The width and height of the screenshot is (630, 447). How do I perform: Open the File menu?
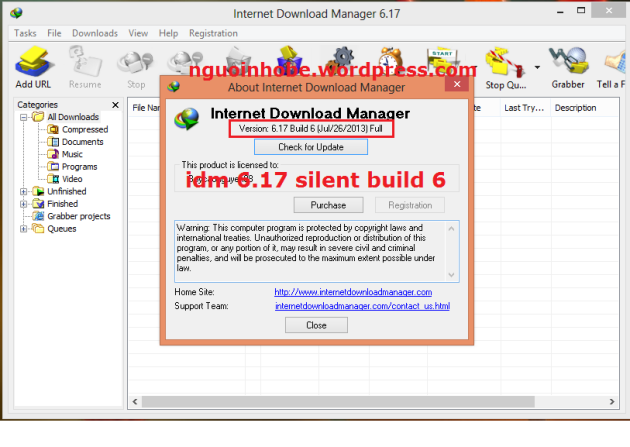[x=54, y=33]
